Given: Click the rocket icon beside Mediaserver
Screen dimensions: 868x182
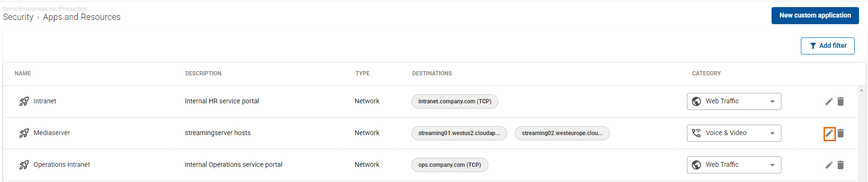Looking at the screenshot, I should (24, 133).
